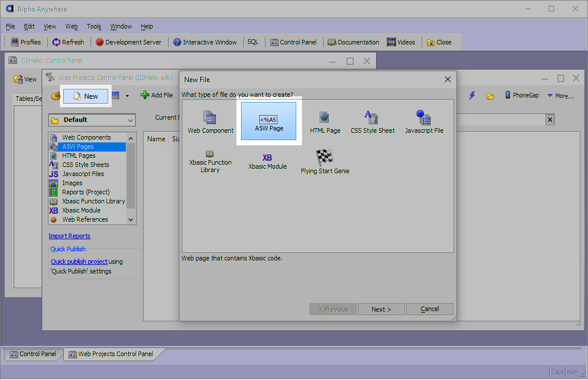Select the Xbasic Module file type
The height and width of the screenshot is (380, 588).
[x=267, y=161]
